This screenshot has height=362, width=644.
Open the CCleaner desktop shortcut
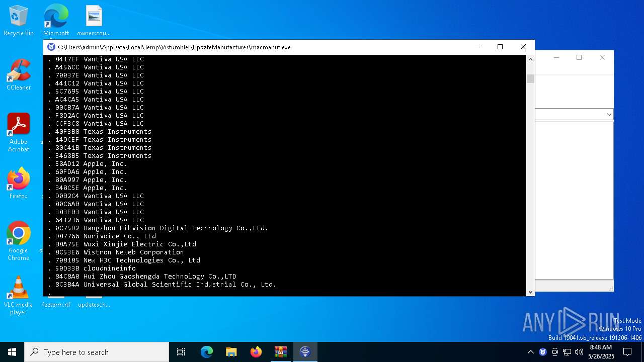coord(18,75)
